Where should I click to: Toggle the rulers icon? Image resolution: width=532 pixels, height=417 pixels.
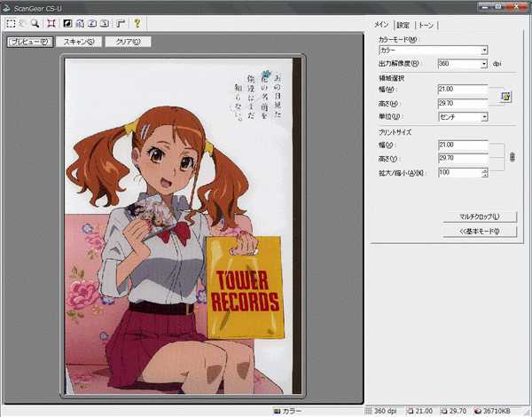(121, 23)
